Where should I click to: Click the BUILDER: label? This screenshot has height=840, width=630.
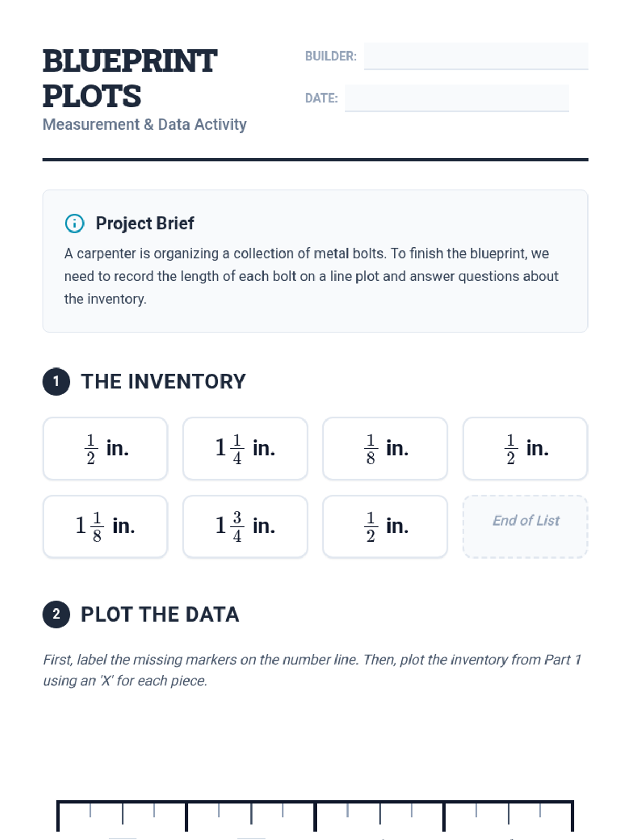[x=331, y=56]
